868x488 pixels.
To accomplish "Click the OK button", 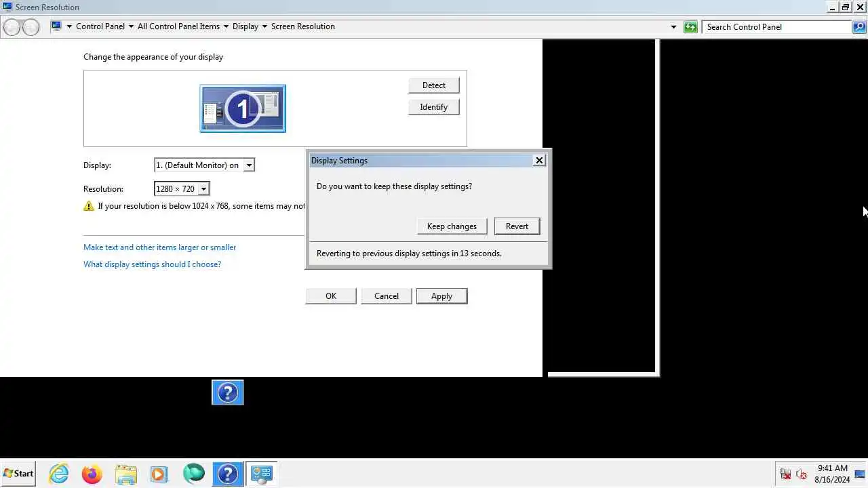I will point(331,296).
